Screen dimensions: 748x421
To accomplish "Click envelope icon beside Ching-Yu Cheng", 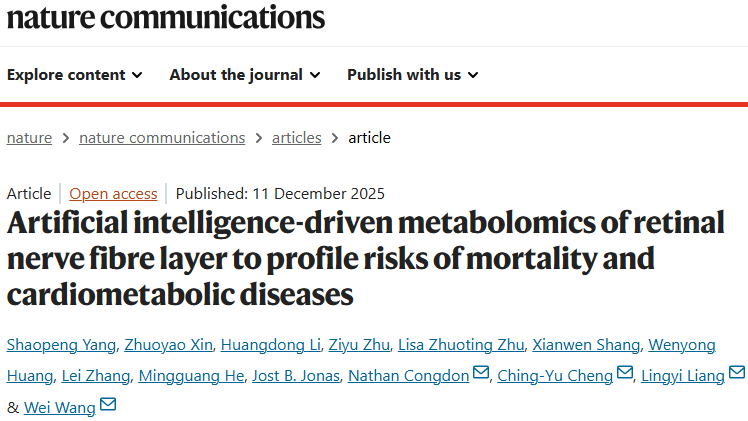I will [x=625, y=374].
